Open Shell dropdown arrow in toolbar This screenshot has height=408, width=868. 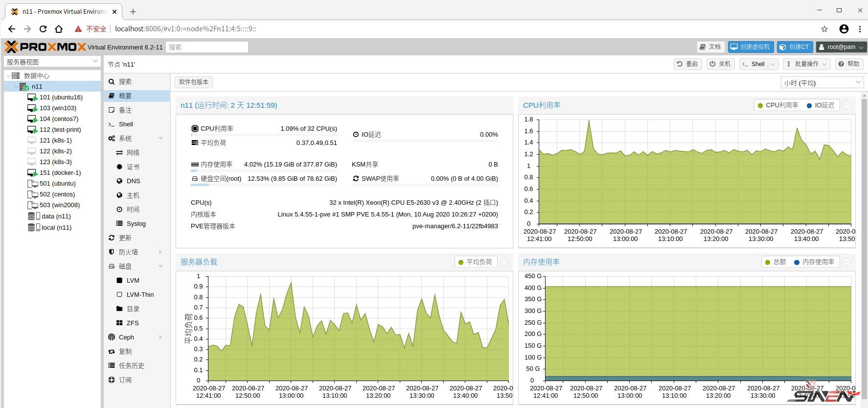[x=773, y=64]
